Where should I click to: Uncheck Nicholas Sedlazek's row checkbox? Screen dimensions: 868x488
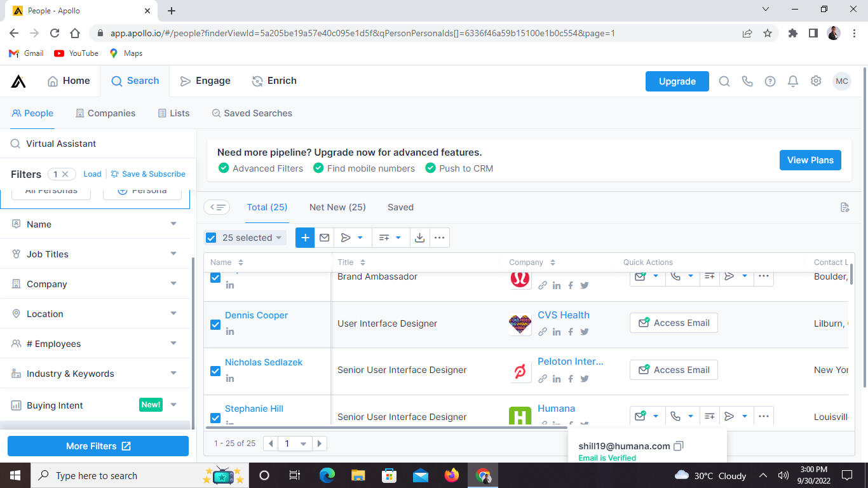215,371
